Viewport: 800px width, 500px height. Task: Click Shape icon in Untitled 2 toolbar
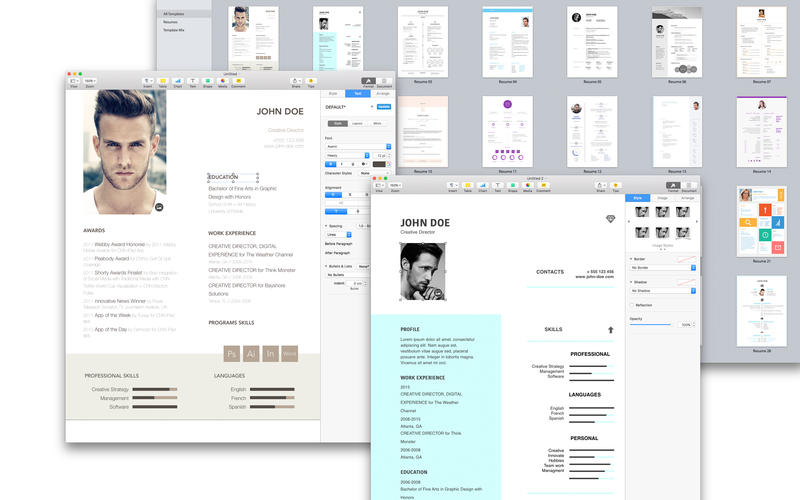pyautogui.click(x=513, y=185)
